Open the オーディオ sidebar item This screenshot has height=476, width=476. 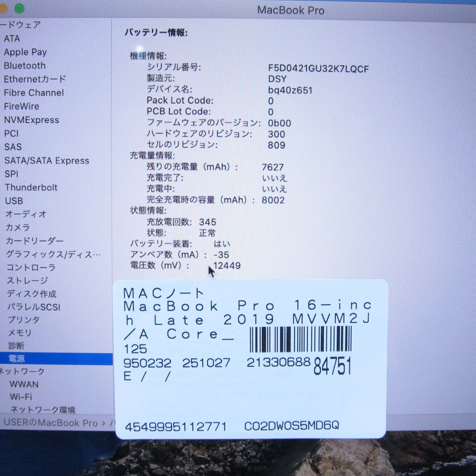pyautogui.click(x=26, y=214)
